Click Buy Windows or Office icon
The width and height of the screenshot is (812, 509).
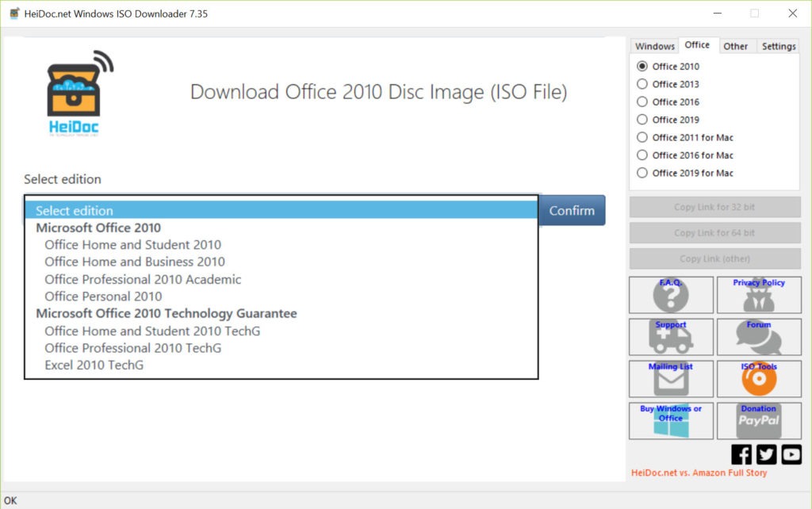671,421
